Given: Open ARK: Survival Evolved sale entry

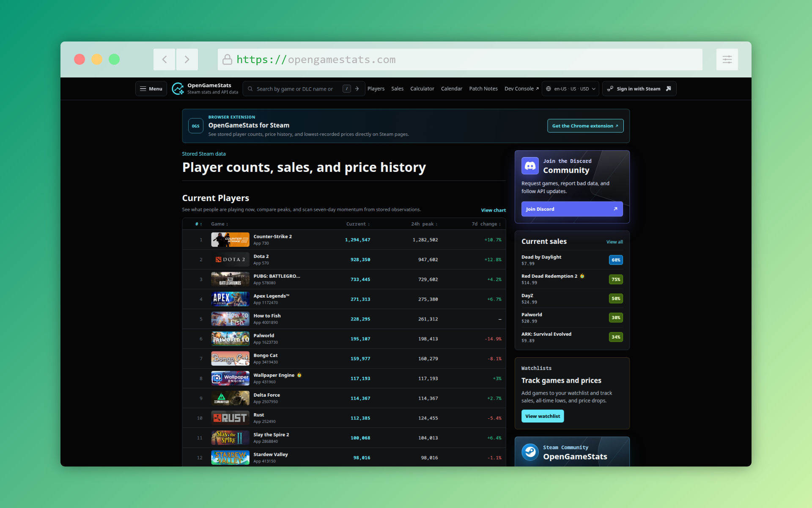Looking at the screenshot, I should (x=572, y=337).
